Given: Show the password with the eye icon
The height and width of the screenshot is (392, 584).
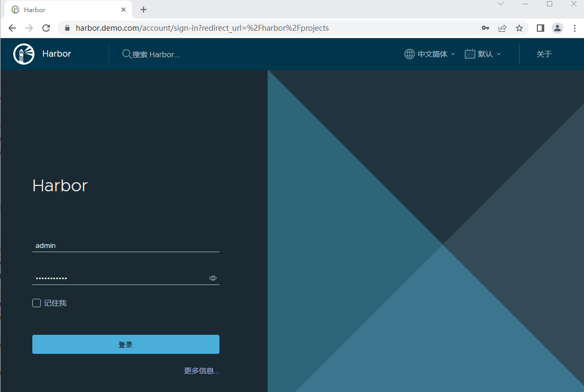Looking at the screenshot, I should point(213,278).
